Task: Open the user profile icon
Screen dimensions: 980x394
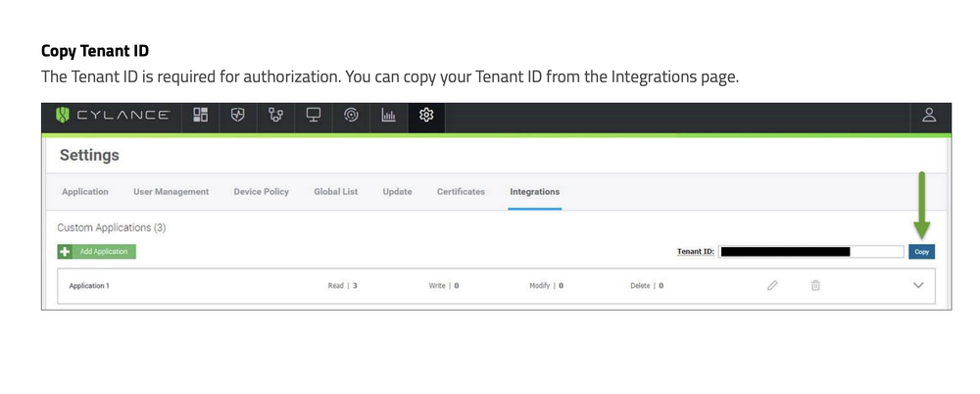Action: click(929, 116)
